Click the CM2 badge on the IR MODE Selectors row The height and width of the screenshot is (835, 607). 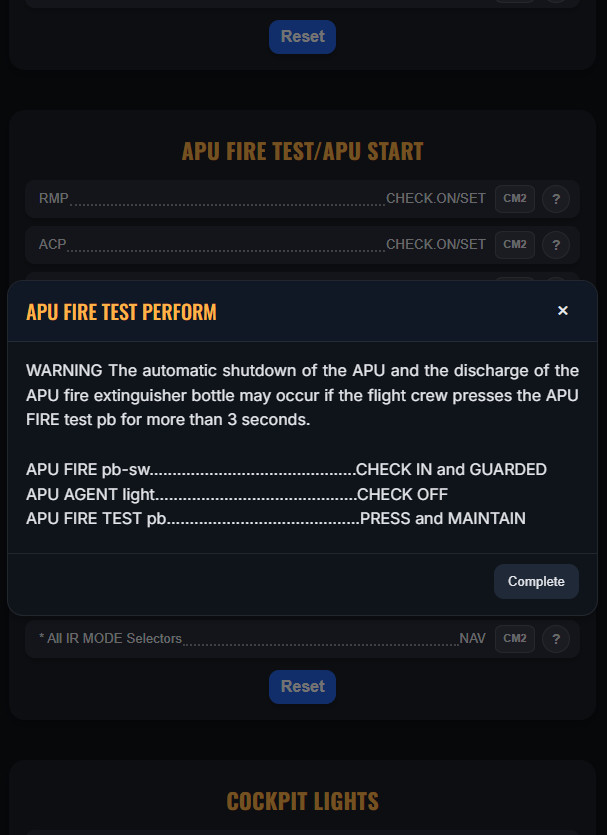(514, 639)
